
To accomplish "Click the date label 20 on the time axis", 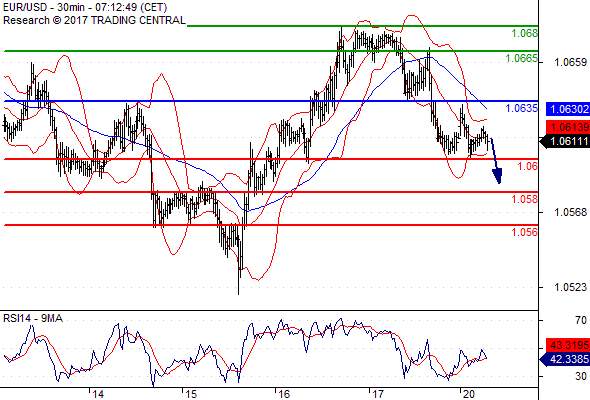I will [468, 394].
